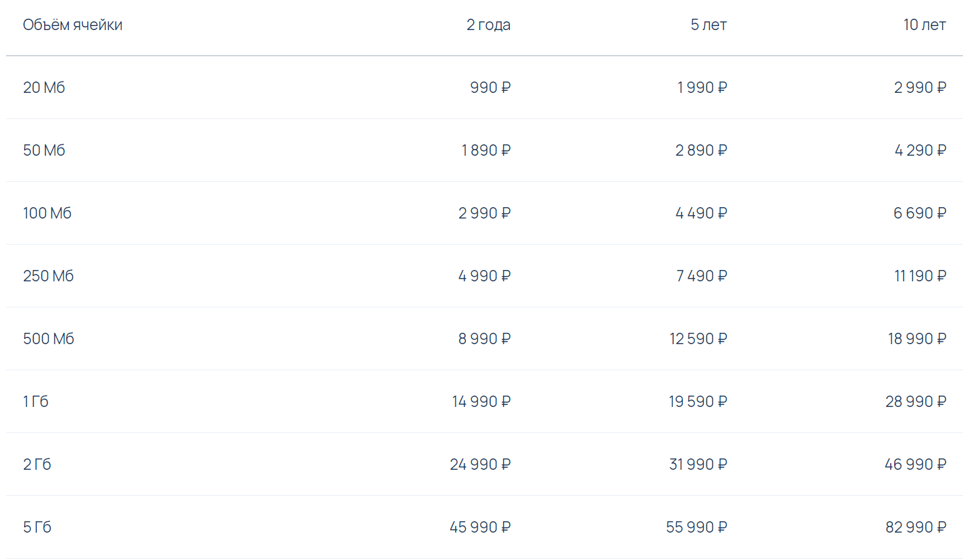Screen dimensions: 979x560
Task: Click the 7 490 ₽ price cell
Action: (x=701, y=276)
